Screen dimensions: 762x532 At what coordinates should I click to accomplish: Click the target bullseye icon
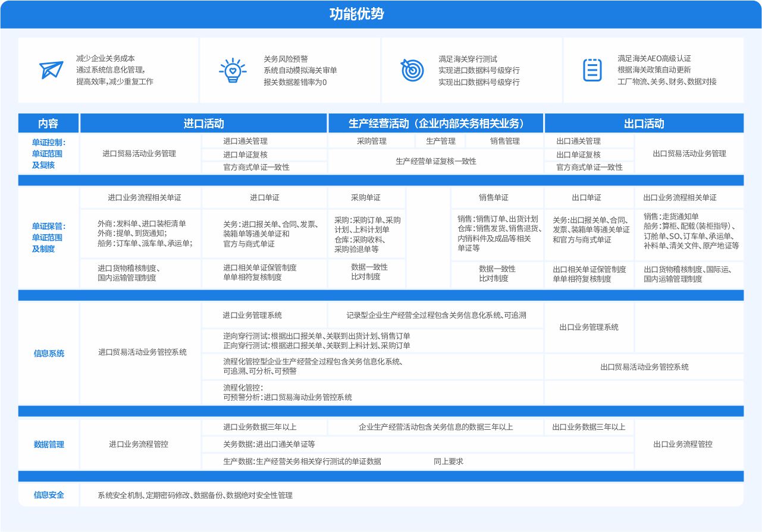coord(411,70)
